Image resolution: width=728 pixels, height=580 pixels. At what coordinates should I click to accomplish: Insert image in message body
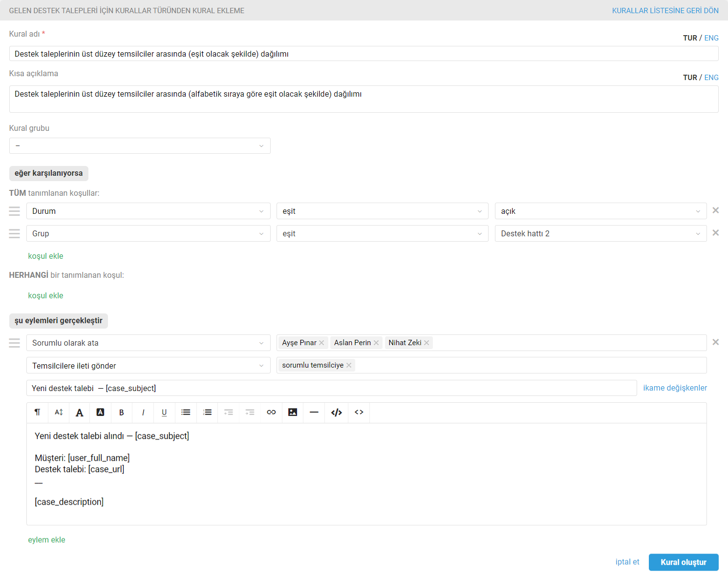(293, 413)
